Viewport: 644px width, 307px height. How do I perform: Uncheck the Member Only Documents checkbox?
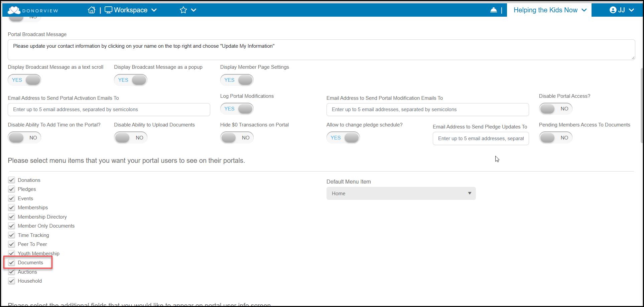pos(12,226)
